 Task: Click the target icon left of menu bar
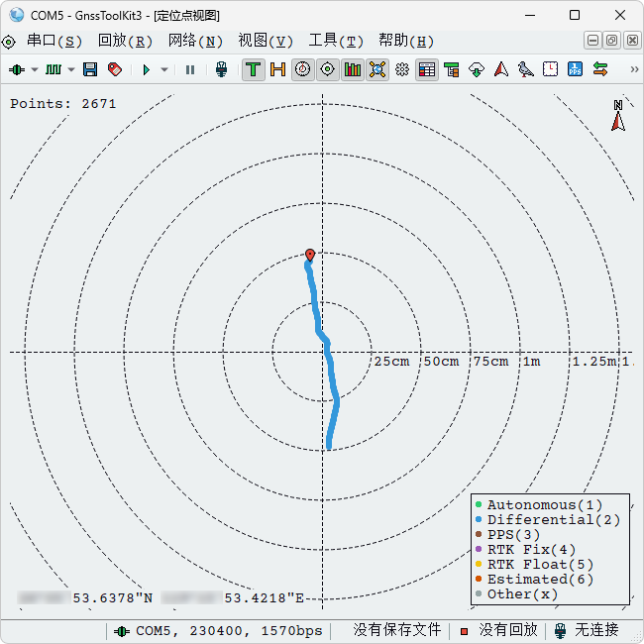pos(9,42)
